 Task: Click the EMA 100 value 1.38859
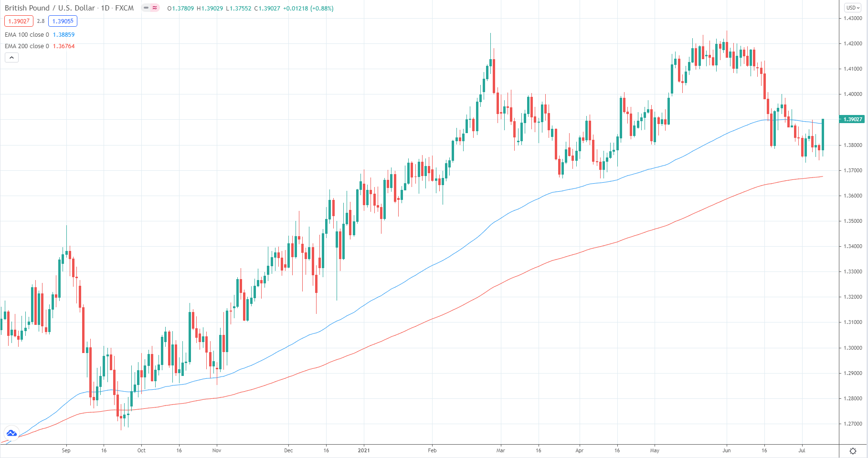click(x=64, y=35)
